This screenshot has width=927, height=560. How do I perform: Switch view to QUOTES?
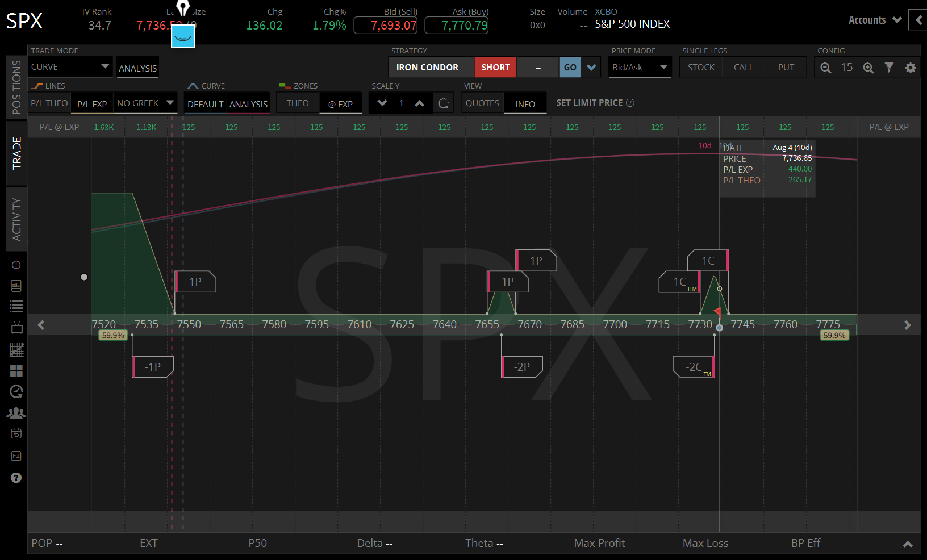tap(482, 103)
